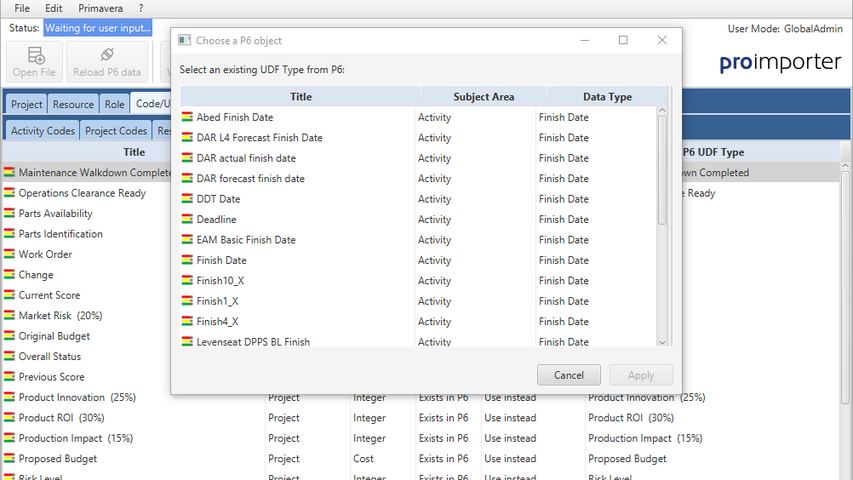
Task: Select the Abed Finish Date row icon
Action: tap(187, 118)
